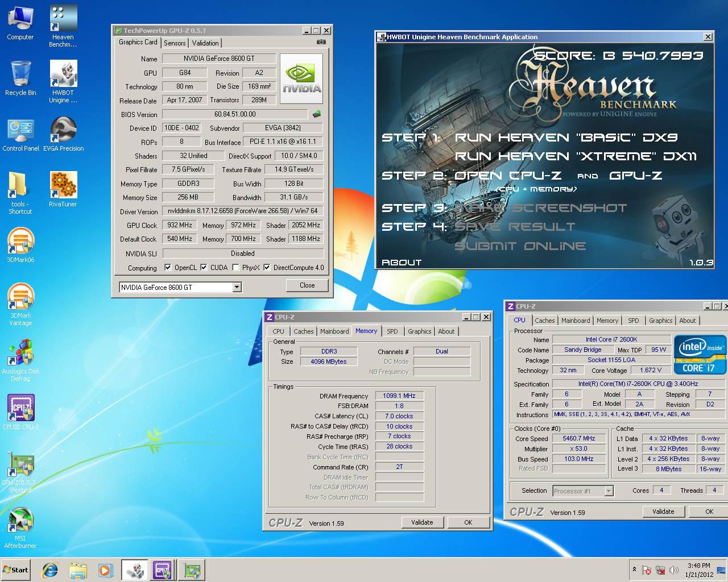Open the Recycle Bin icon
728x582 pixels.
coord(20,78)
